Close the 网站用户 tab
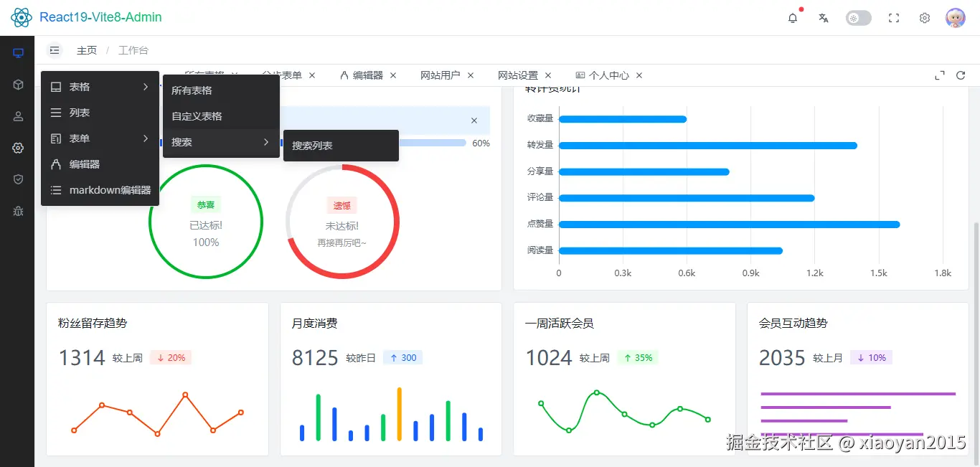The image size is (980, 467). coord(471,75)
